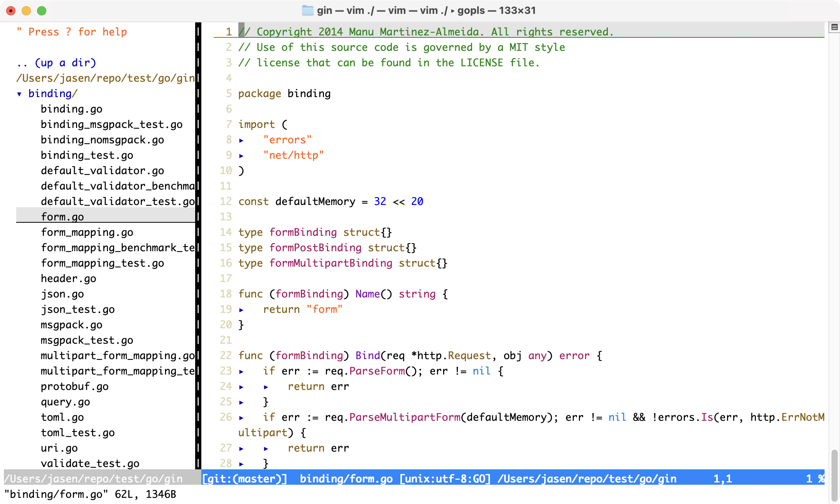Select uri.go file entry

tap(59, 448)
